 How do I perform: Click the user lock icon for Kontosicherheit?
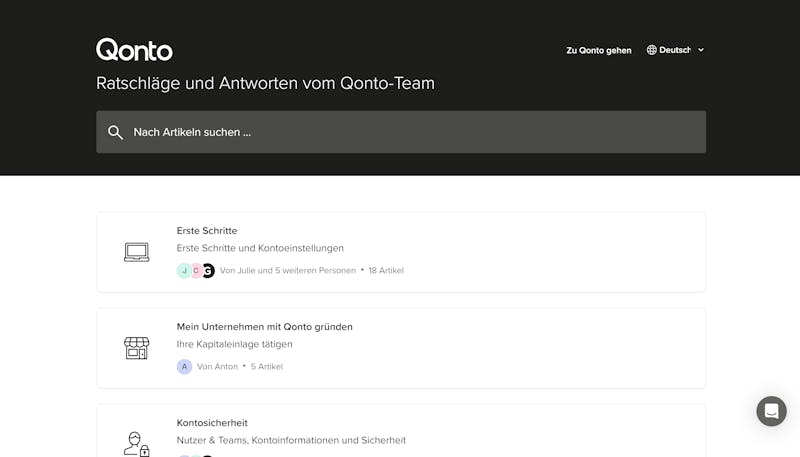(137, 444)
